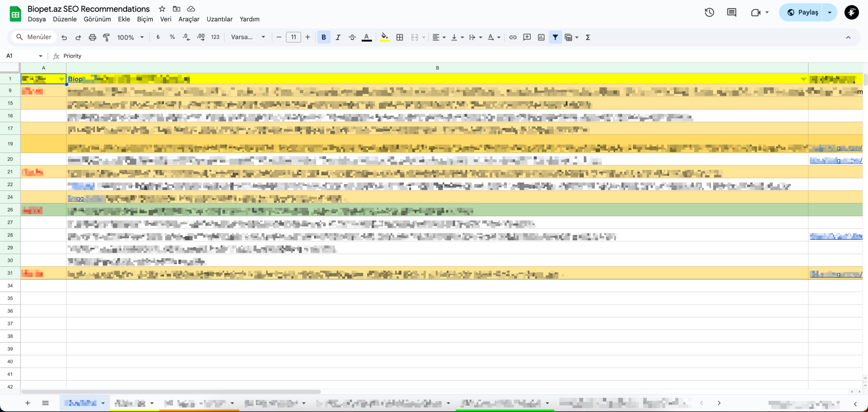
Task: Decrease decimal places icon
Action: [x=186, y=37]
